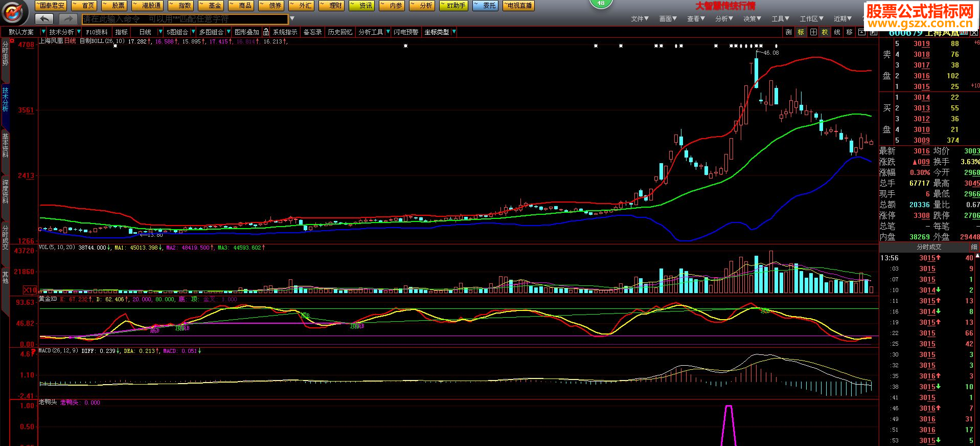Click the forward arrow navigation button
Screen dimensions: 980x446
click(68, 19)
